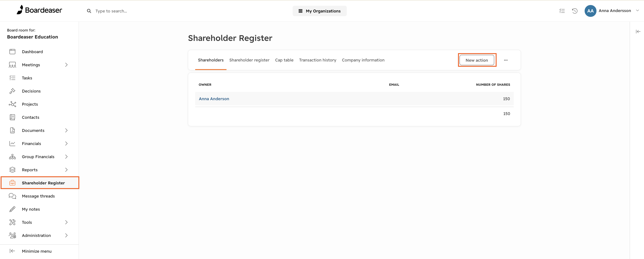Click the Message threads chat icon
The width and height of the screenshot is (644, 259).
(x=12, y=196)
